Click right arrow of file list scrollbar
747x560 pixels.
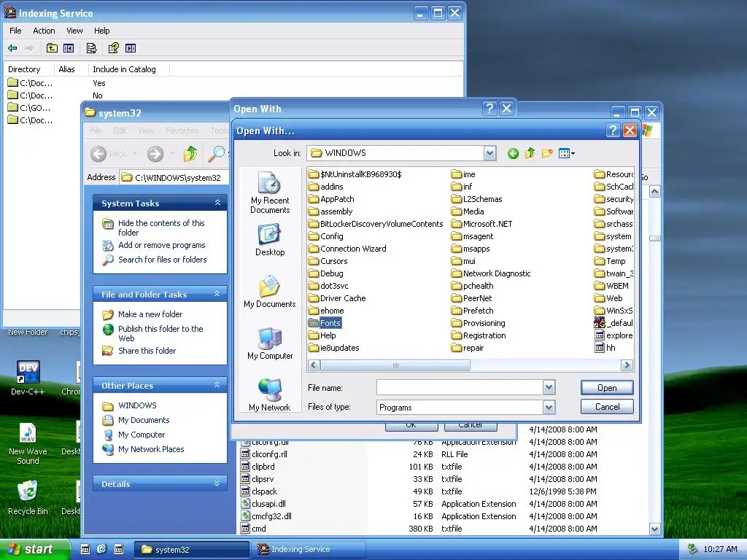point(627,365)
